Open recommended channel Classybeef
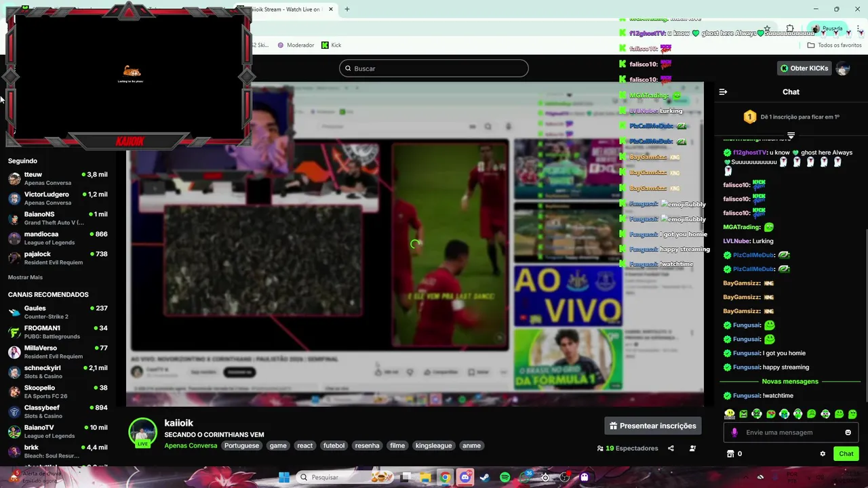Viewport: 868px width, 488px height. pyautogui.click(x=58, y=411)
